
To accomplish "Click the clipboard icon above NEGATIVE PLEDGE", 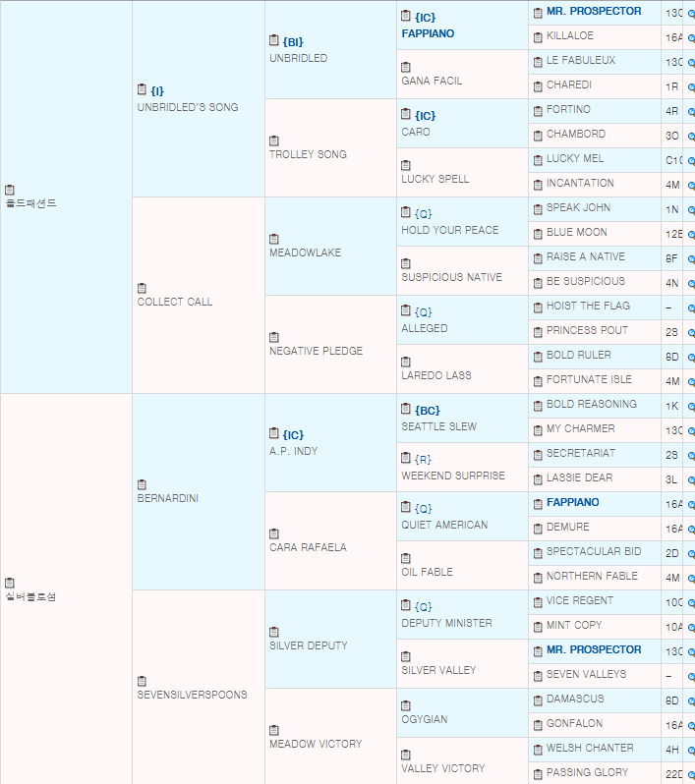I will tap(273, 337).
